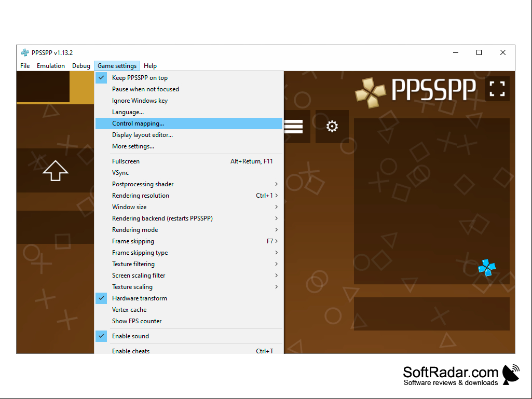Click the gold PPSSPP logo
This screenshot has width=532, height=399.
pyautogui.click(x=370, y=93)
